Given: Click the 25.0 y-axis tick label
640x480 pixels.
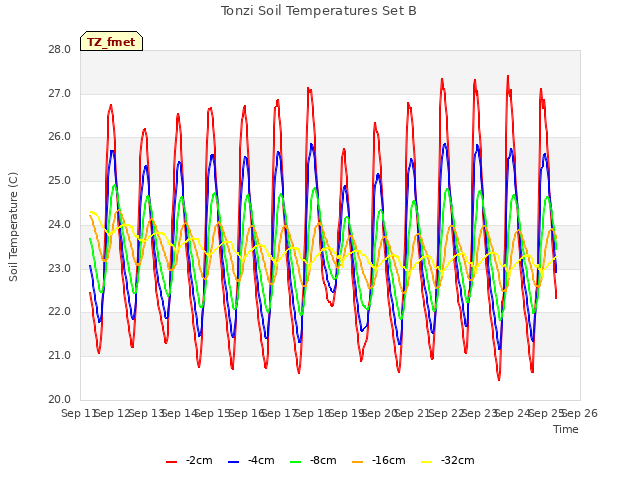Looking at the screenshot, I should pyautogui.click(x=59, y=180).
